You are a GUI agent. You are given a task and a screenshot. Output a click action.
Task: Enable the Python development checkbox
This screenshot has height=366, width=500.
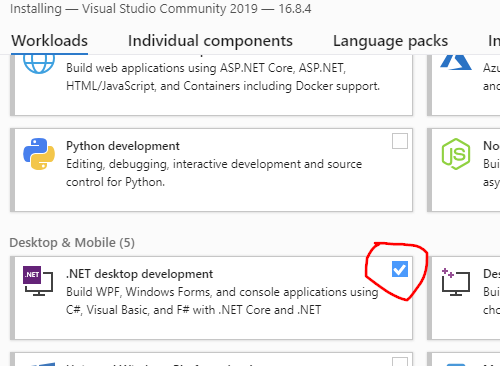click(x=400, y=141)
